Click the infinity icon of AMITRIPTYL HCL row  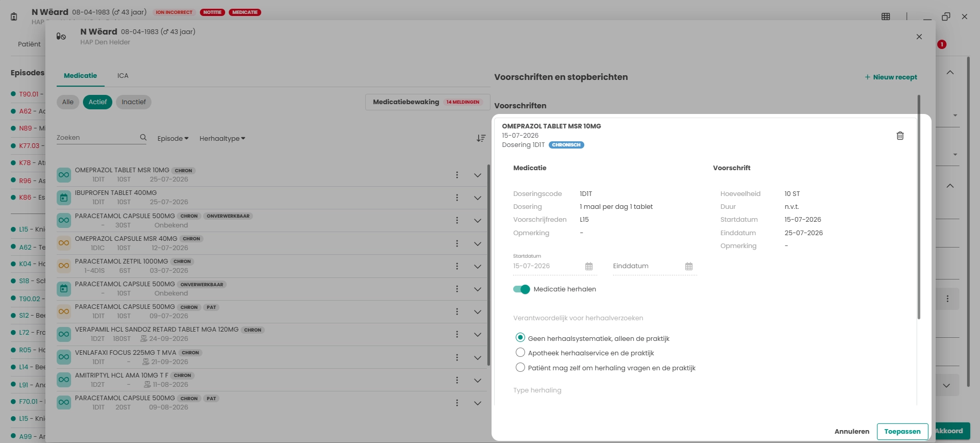tap(64, 380)
